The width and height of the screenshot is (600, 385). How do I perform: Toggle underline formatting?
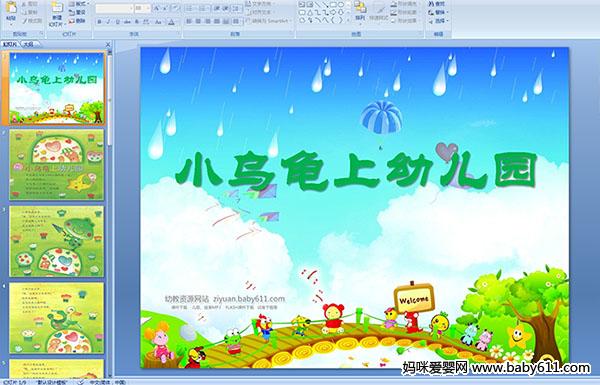click(x=117, y=22)
